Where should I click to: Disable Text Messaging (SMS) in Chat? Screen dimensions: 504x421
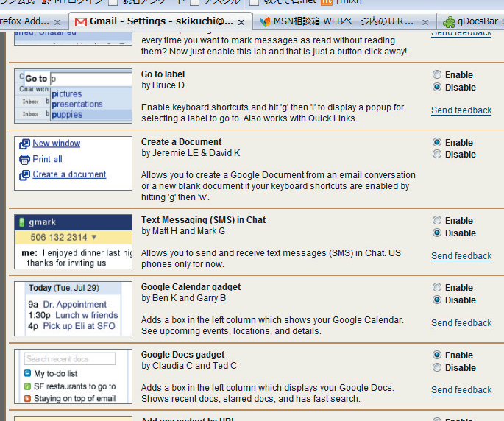tap(437, 233)
